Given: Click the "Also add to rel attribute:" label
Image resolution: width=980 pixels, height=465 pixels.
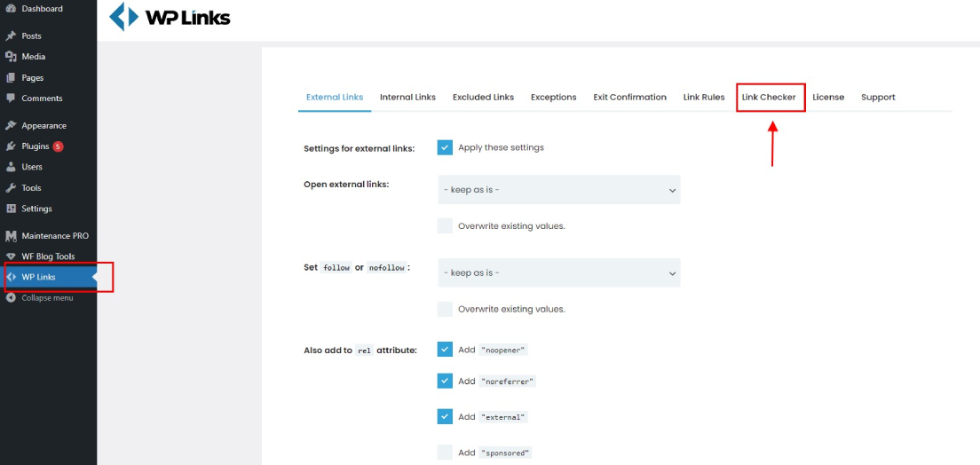Looking at the screenshot, I should coord(360,351).
